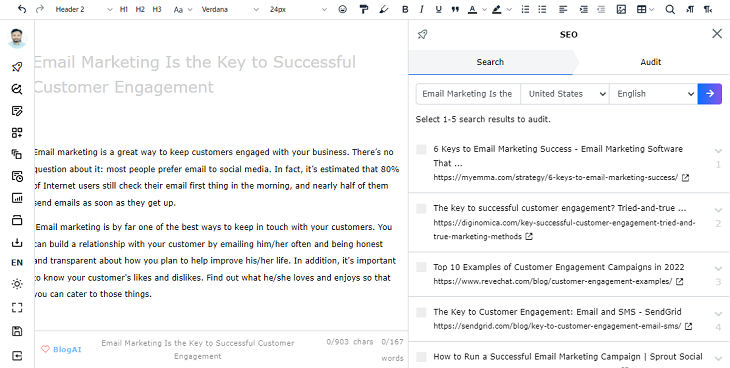730x368 pixels.
Task: Set right-to-left text direction
Action: click(708, 9)
